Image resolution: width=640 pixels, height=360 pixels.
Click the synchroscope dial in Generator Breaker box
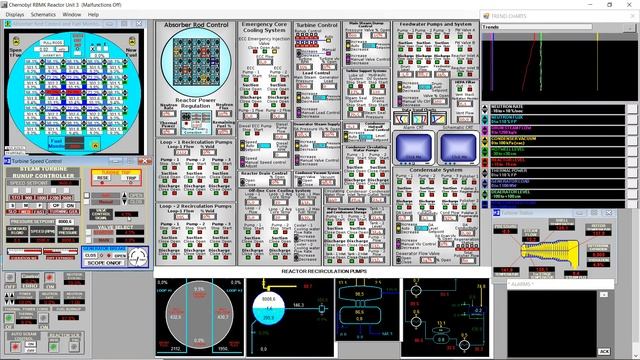coord(138,257)
